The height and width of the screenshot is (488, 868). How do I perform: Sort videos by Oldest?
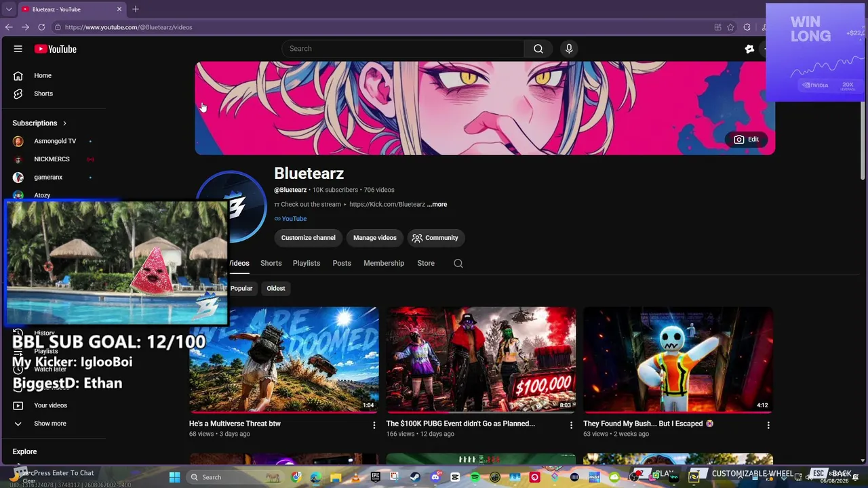coord(276,288)
